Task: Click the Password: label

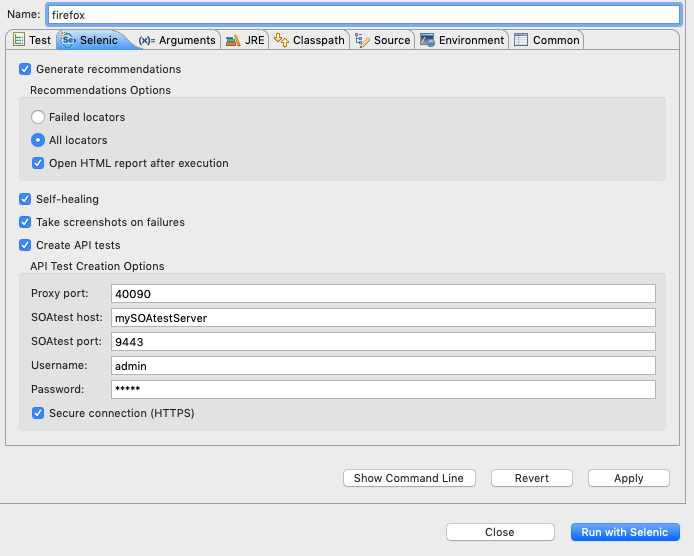Action: [x=58, y=389]
